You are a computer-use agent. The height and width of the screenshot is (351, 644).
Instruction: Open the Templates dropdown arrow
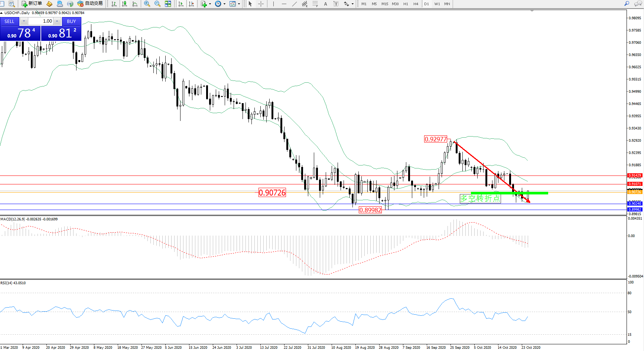coord(239,4)
